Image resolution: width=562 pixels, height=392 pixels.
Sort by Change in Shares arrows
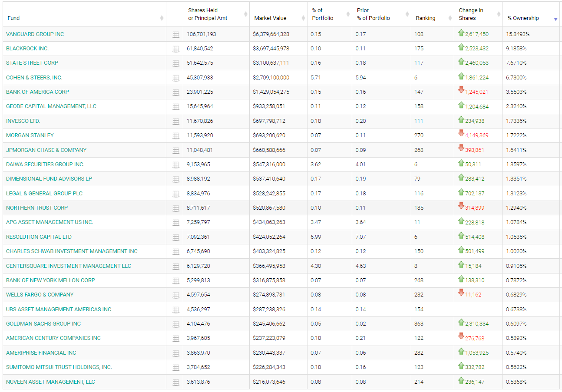point(499,14)
